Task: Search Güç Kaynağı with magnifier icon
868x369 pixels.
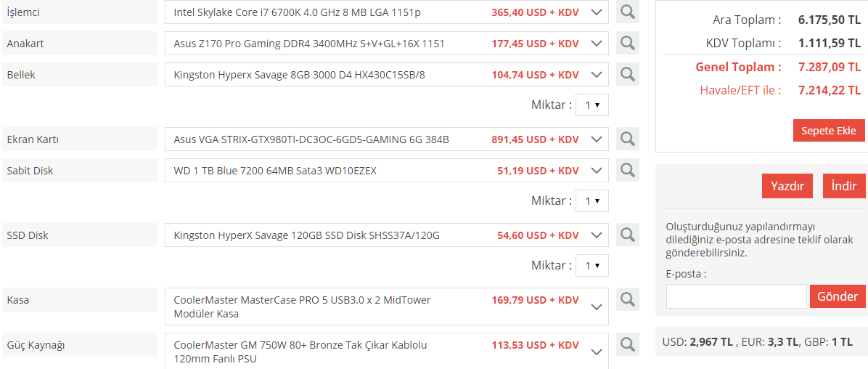Action: (627, 344)
